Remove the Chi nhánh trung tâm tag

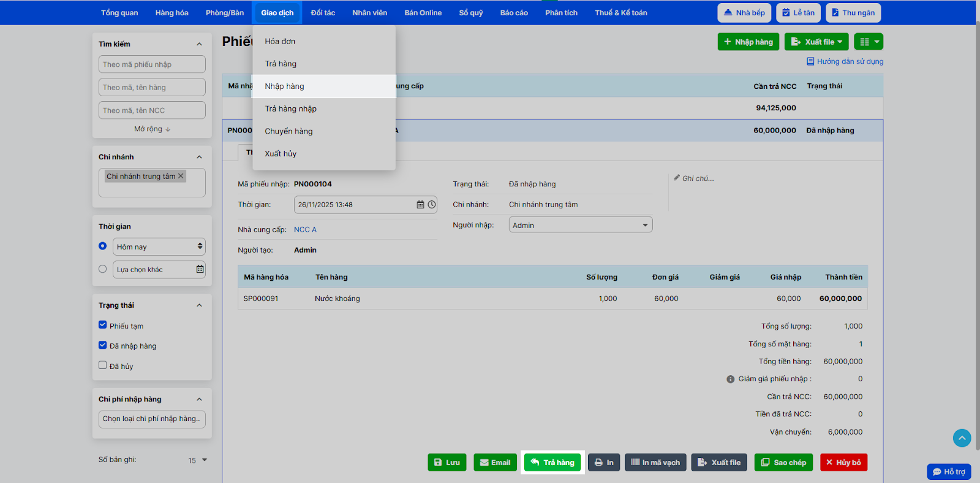(x=181, y=176)
